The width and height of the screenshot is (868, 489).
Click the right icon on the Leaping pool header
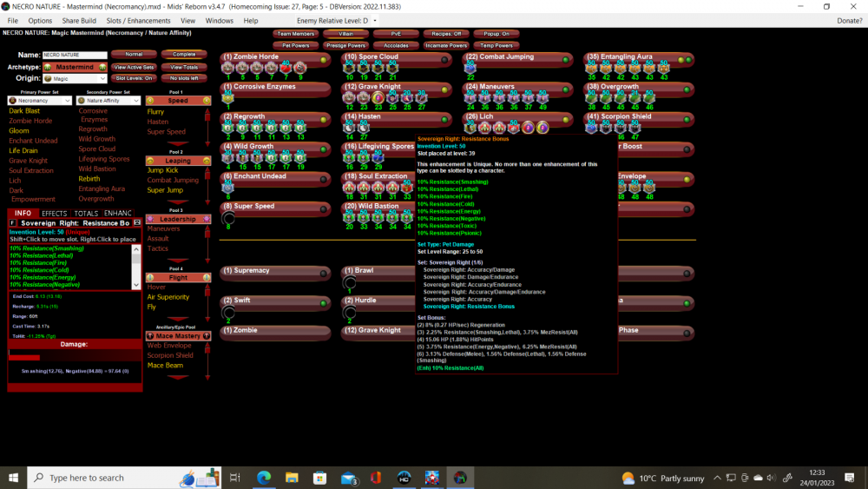207,161
